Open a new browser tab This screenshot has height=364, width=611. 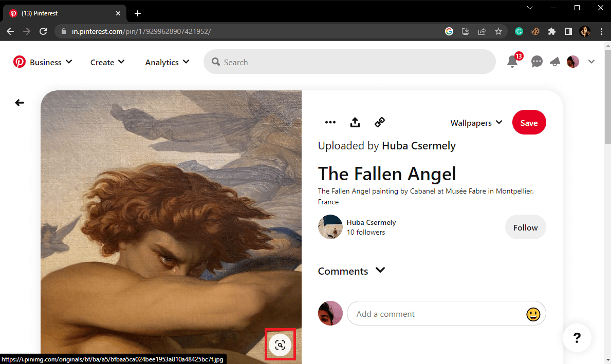(x=138, y=13)
